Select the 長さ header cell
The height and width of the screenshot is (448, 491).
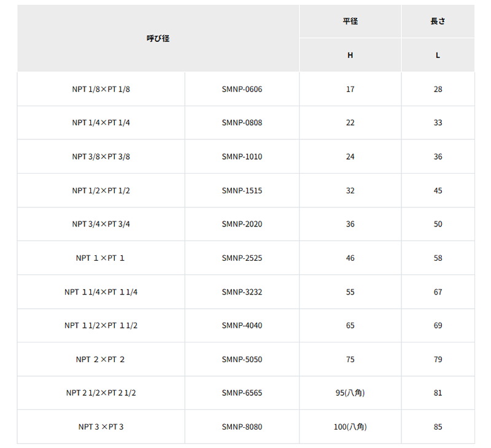coord(438,21)
